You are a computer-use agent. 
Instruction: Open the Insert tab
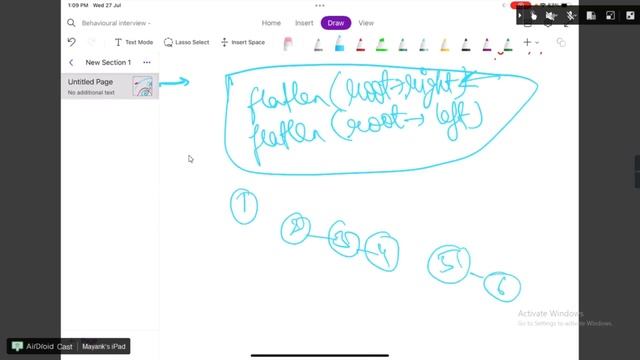[x=304, y=23]
